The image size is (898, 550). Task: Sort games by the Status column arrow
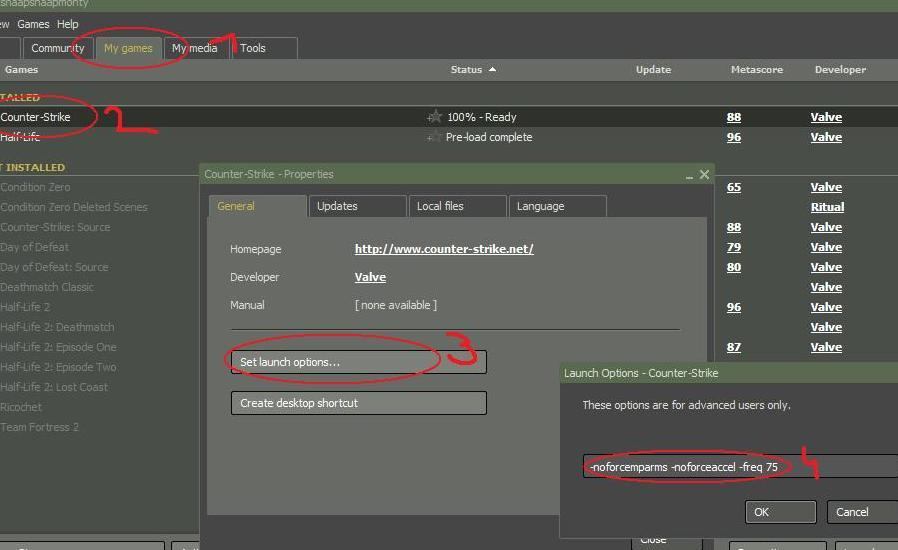pyautogui.click(x=493, y=69)
